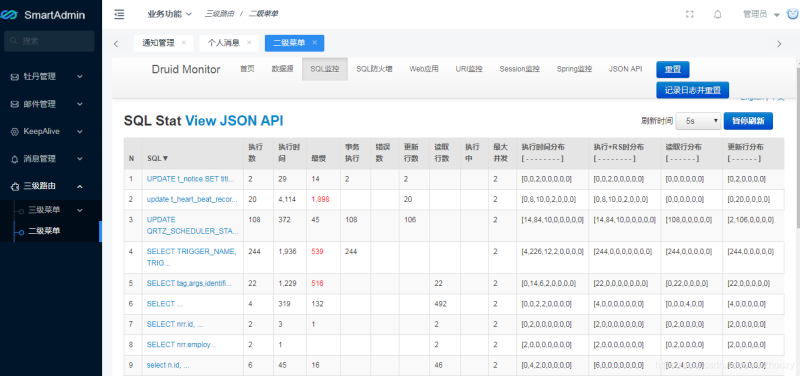This screenshot has width=800, height=376.
Task: Close the 个人消息 tab
Action: pyautogui.click(x=249, y=43)
